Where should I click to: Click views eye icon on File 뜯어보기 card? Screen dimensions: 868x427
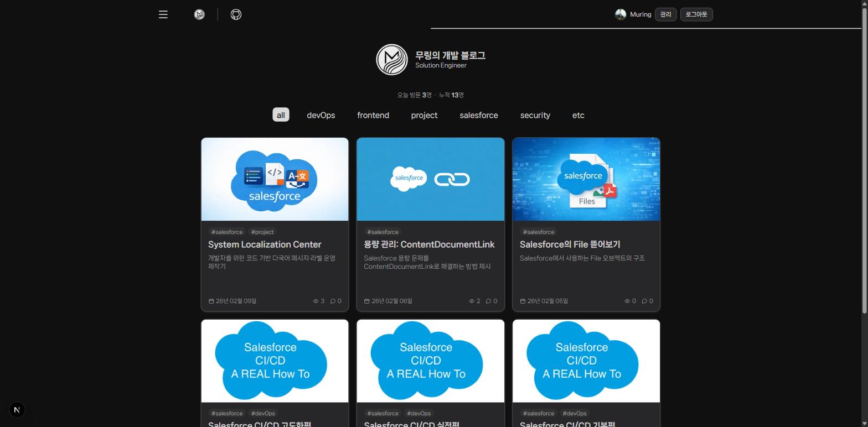627,301
